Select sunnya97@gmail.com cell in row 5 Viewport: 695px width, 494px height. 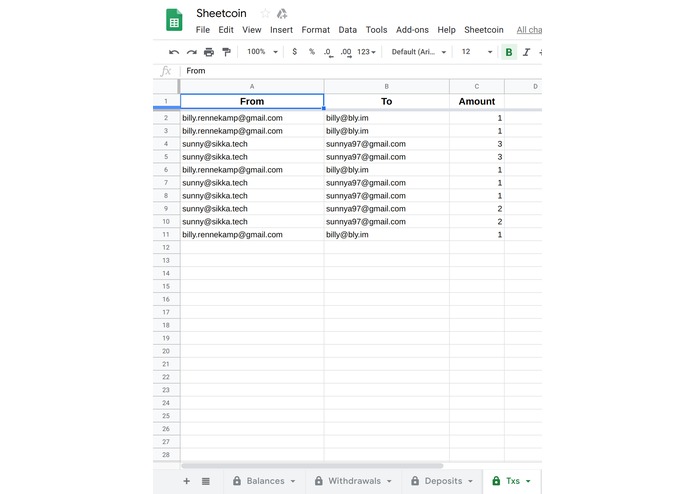387,157
